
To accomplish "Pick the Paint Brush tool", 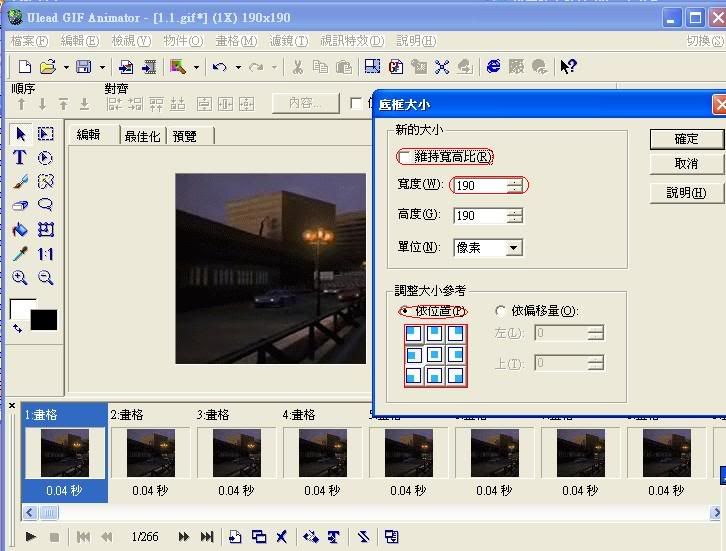I will [x=19, y=182].
